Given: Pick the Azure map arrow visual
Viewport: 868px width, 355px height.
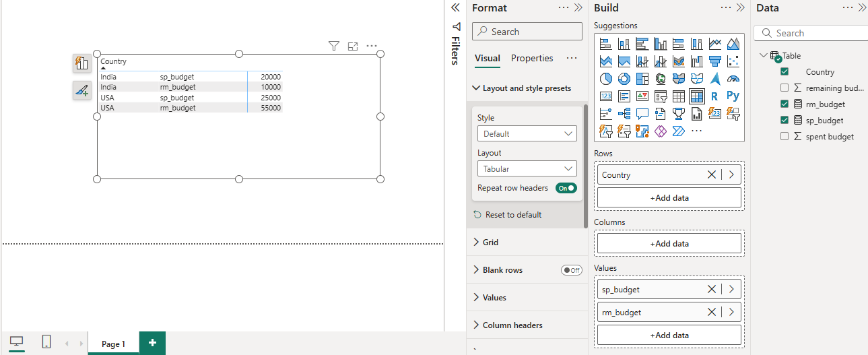Looking at the screenshot, I should pyautogui.click(x=715, y=79).
